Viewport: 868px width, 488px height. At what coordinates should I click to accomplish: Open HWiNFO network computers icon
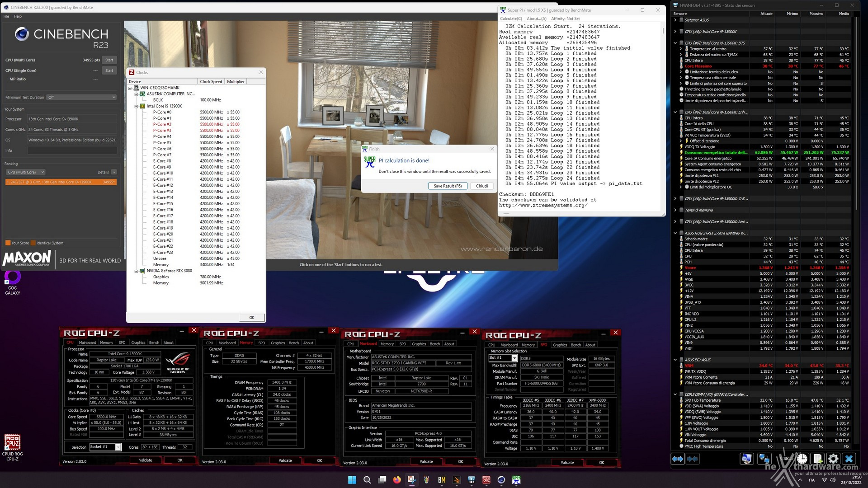tap(764, 459)
